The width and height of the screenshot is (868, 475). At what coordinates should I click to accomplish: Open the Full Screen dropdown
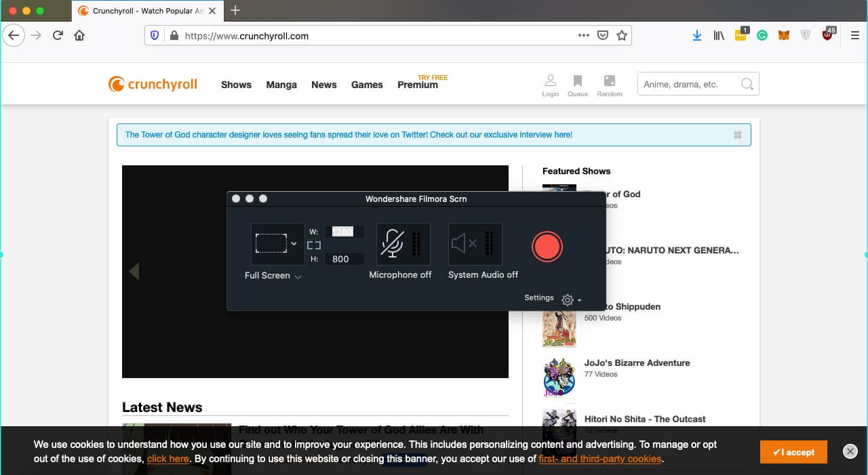pos(273,275)
